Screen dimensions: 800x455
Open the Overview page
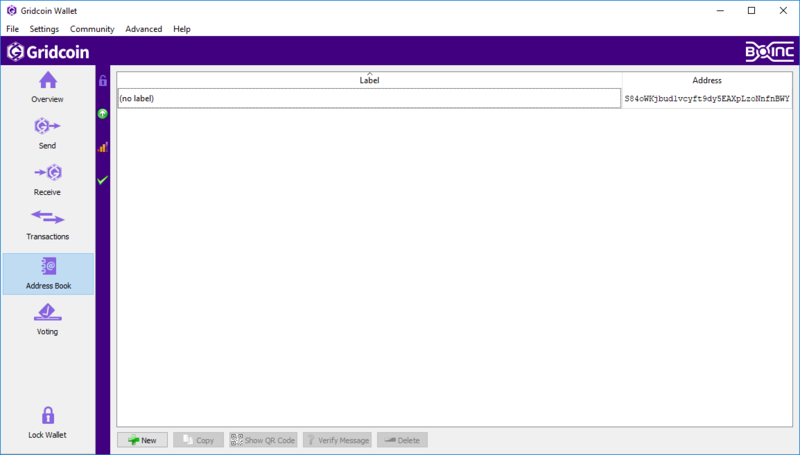(47, 87)
